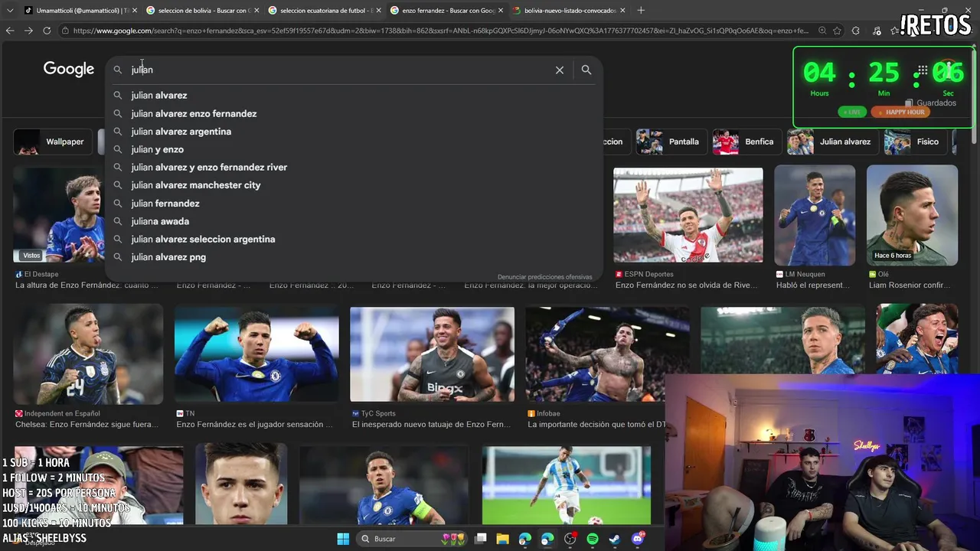Click the browser address bar URL
This screenshot has width=980, height=551.
440,31
